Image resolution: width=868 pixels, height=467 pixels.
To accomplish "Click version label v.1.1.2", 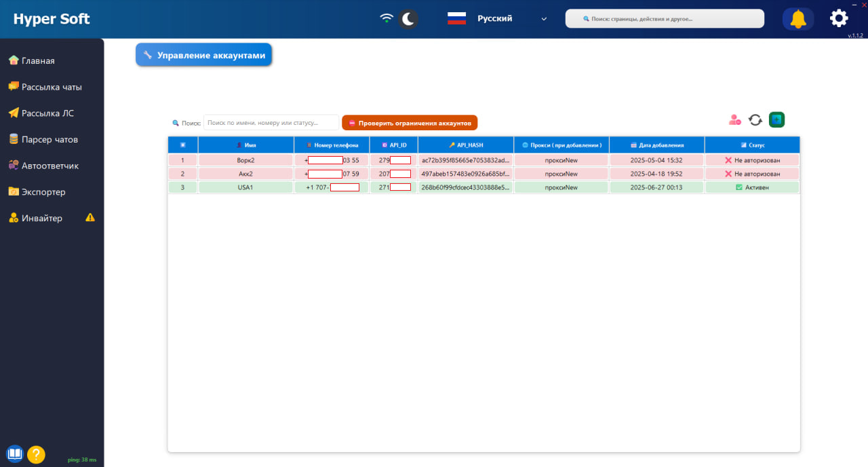I will tap(855, 35).
